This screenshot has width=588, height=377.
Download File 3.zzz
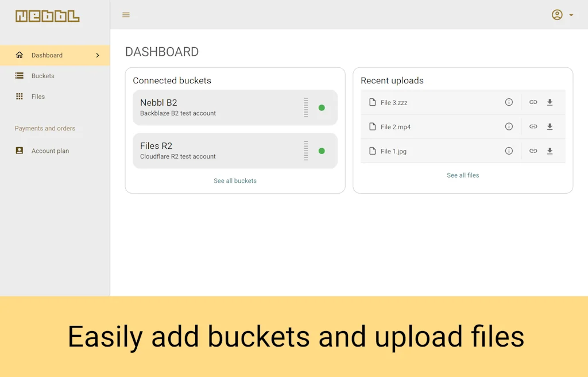tap(550, 102)
